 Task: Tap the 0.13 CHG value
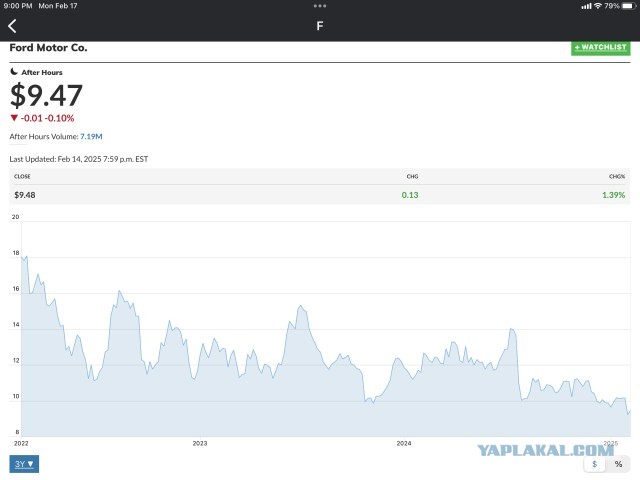410,195
